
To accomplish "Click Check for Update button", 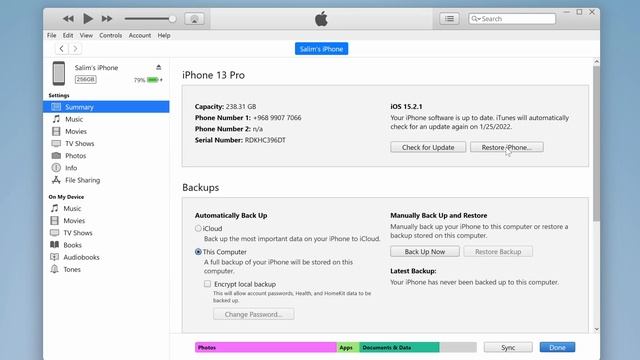I will pos(428,147).
